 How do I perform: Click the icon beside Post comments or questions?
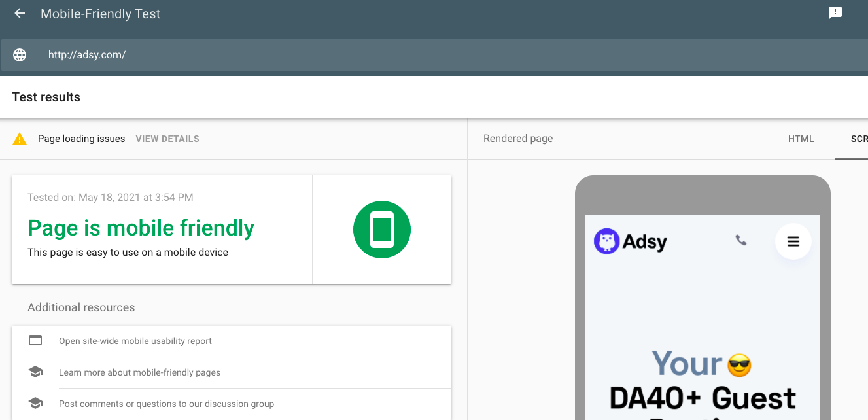point(35,404)
